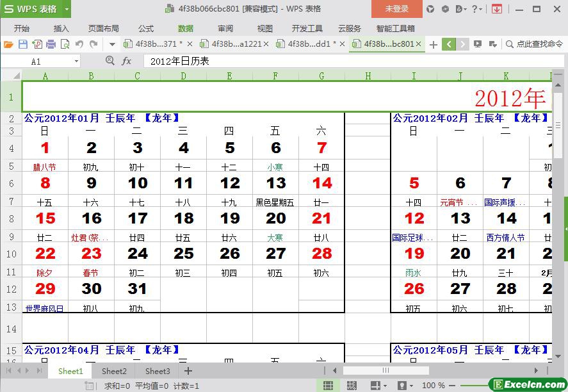Image resolution: width=568 pixels, height=392 pixels.
Task: Open the 智能工具箱 ribbon tab
Action: point(396,28)
